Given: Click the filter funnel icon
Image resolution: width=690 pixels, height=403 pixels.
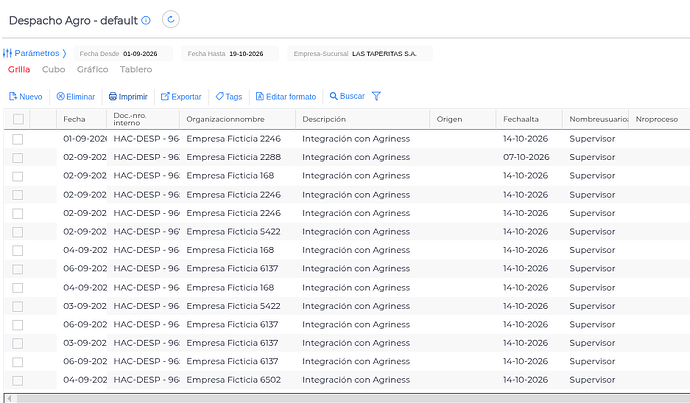Looking at the screenshot, I should pyautogui.click(x=376, y=96).
